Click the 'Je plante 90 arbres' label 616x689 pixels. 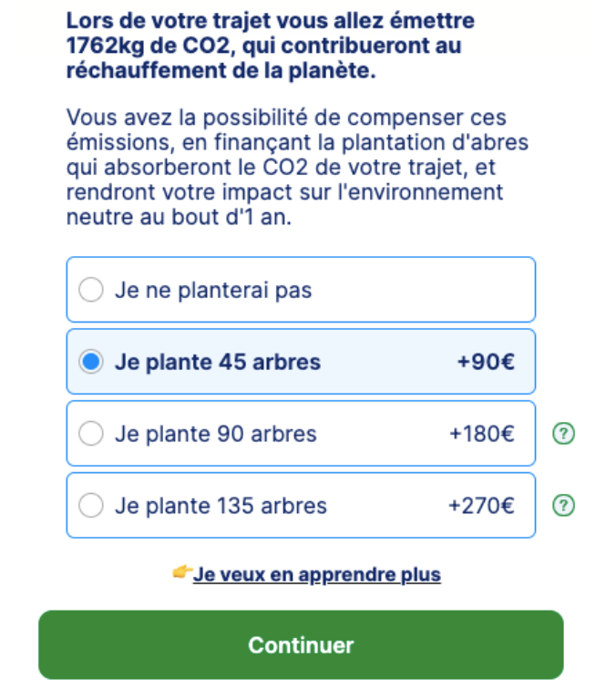(216, 434)
